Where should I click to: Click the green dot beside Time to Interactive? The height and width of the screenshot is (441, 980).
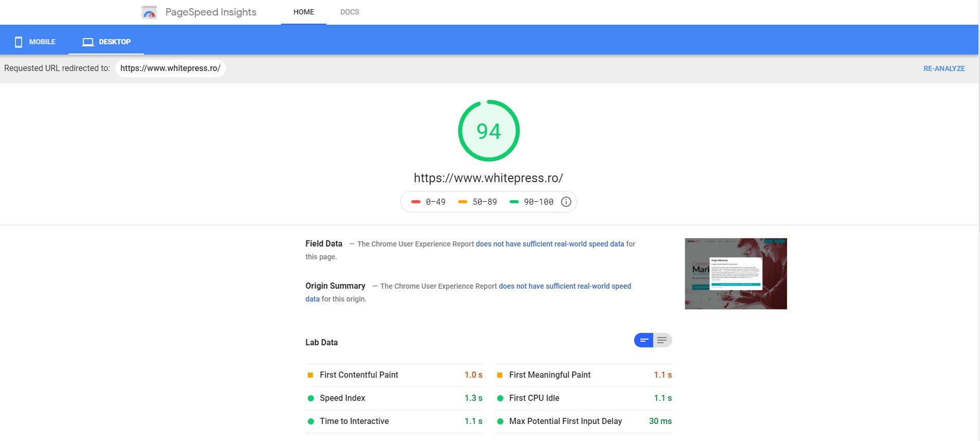[x=311, y=421]
